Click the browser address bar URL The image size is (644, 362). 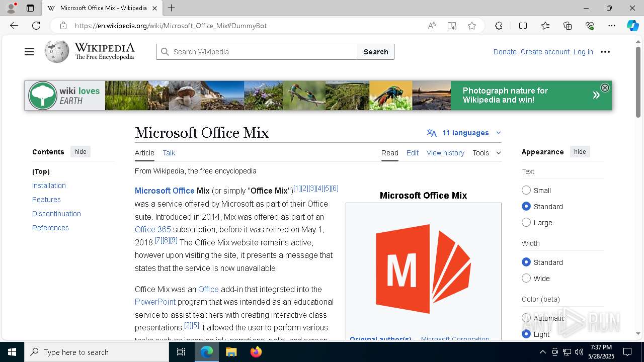171,26
